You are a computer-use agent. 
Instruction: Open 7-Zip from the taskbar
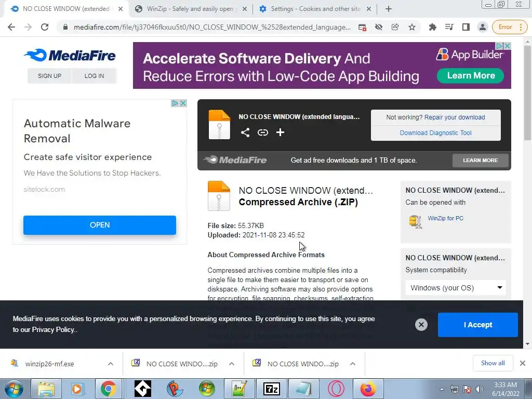pyautogui.click(x=271, y=389)
